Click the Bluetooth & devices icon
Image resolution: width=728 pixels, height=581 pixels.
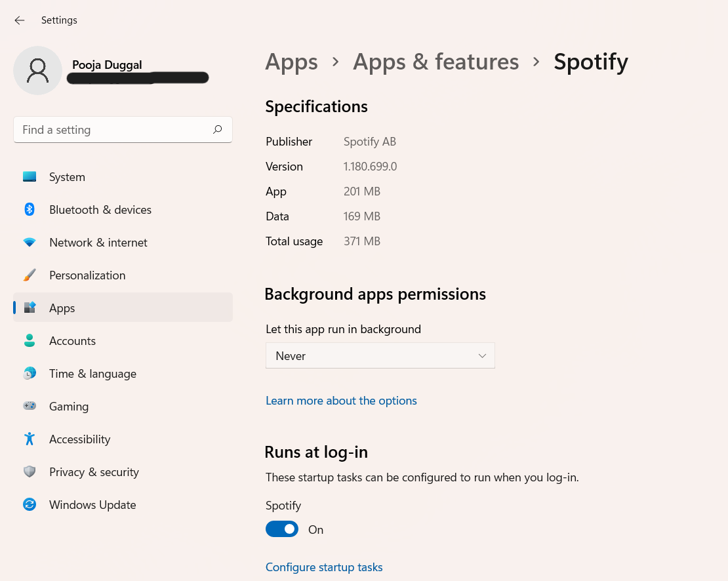(x=30, y=210)
